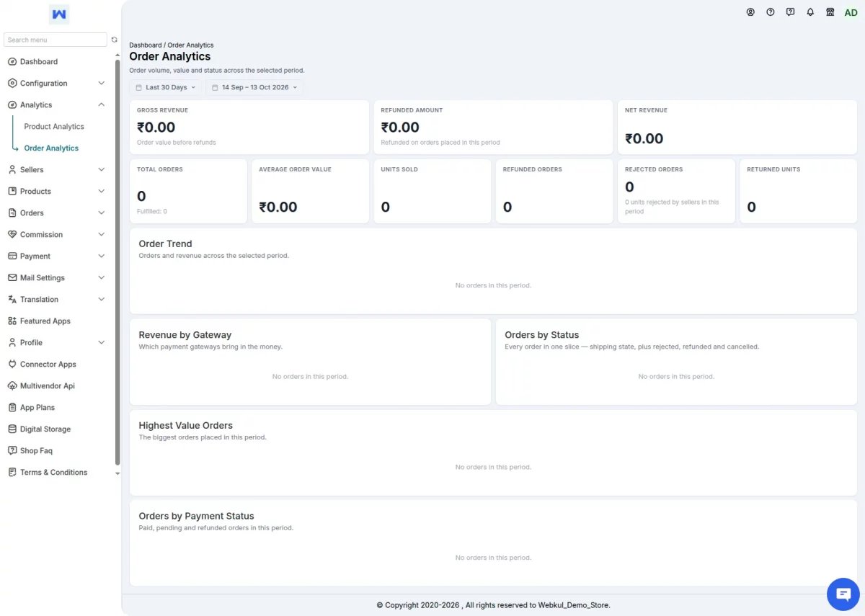This screenshot has width=865, height=616.
Task: Click the Order Trend heading
Action: (x=165, y=244)
